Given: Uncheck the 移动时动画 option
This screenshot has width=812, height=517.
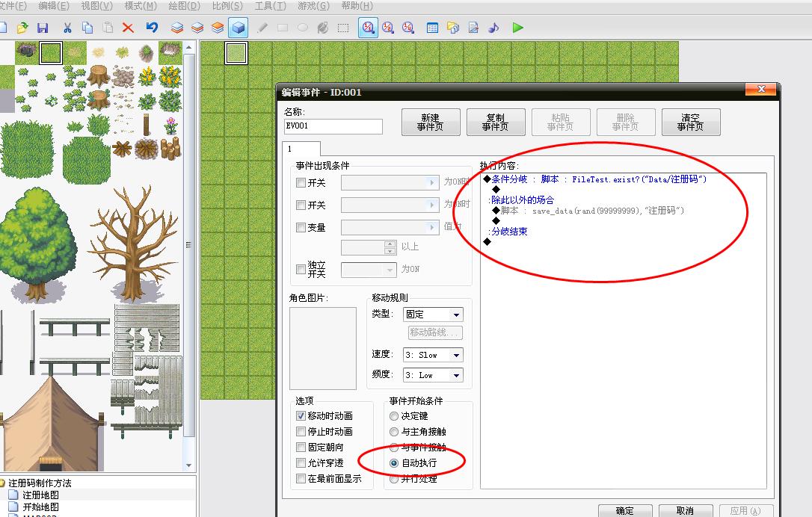Looking at the screenshot, I should click(x=301, y=415).
